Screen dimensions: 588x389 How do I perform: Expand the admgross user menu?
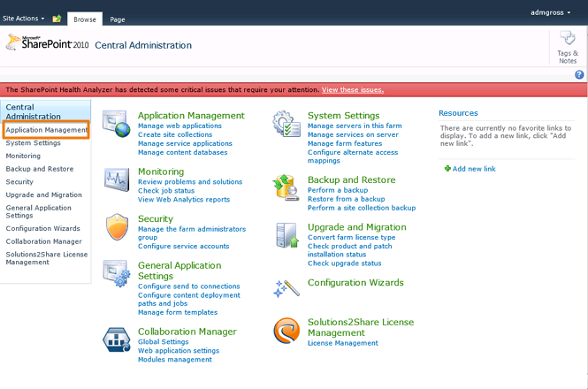point(551,12)
